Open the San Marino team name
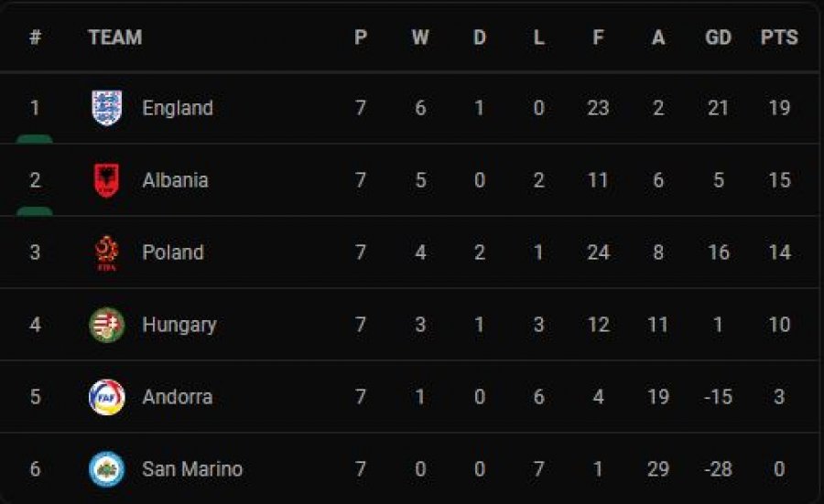The image size is (824, 504). (192, 469)
